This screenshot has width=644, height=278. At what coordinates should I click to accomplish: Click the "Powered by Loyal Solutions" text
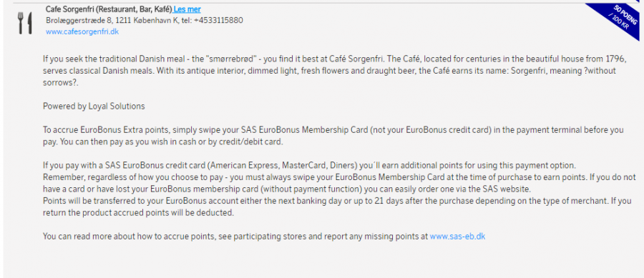(94, 106)
